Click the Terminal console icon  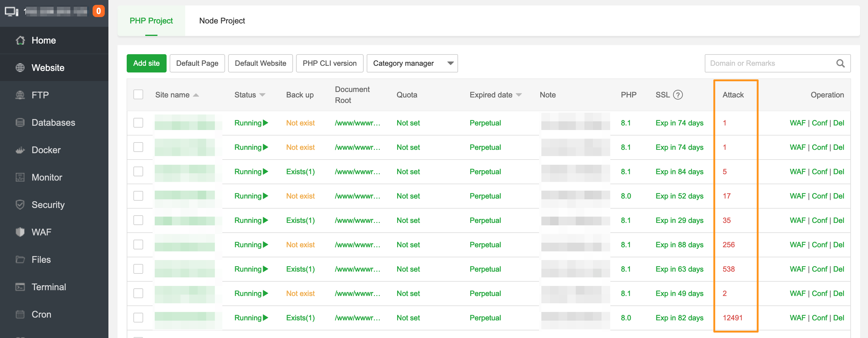(20, 287)
